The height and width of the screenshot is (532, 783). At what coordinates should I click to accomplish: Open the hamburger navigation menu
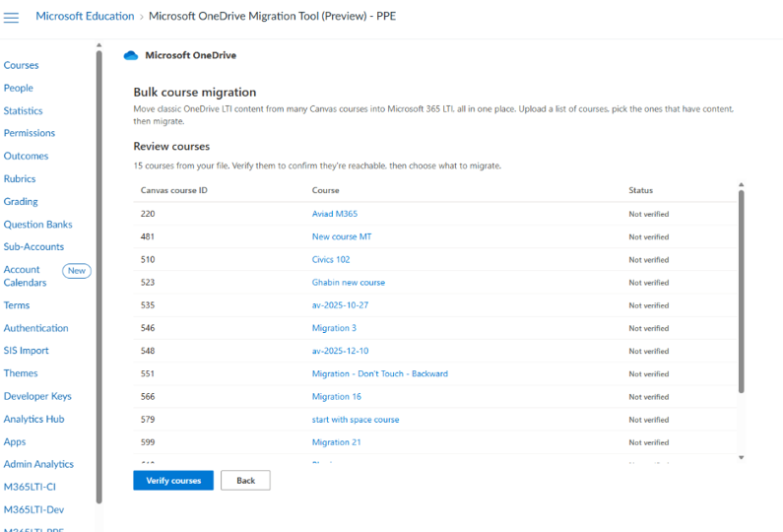11,18
